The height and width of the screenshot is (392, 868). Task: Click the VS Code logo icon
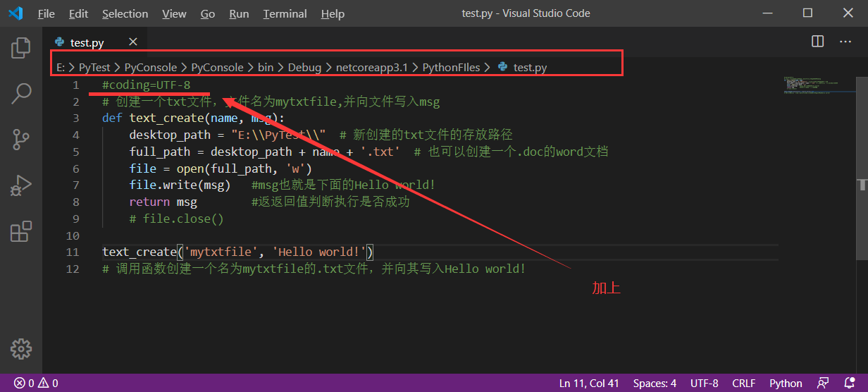tap(15, 13)
